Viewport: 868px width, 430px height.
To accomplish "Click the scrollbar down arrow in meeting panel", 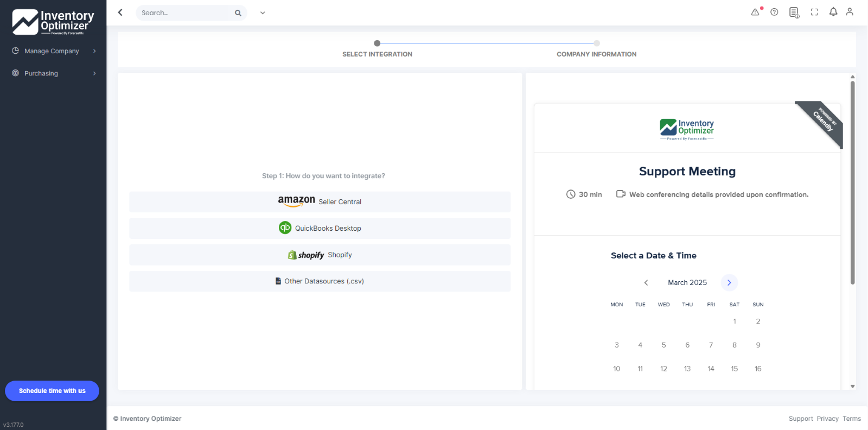I will click(x=852, y=387).
